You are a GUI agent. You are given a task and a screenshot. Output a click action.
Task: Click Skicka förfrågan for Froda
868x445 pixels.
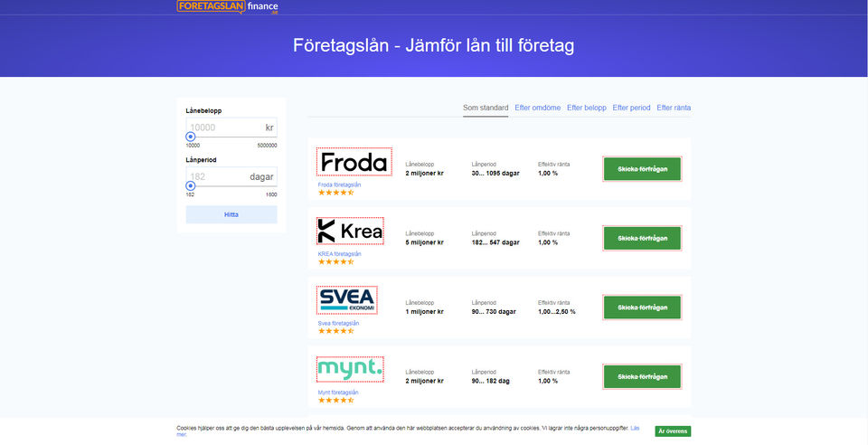642,169
